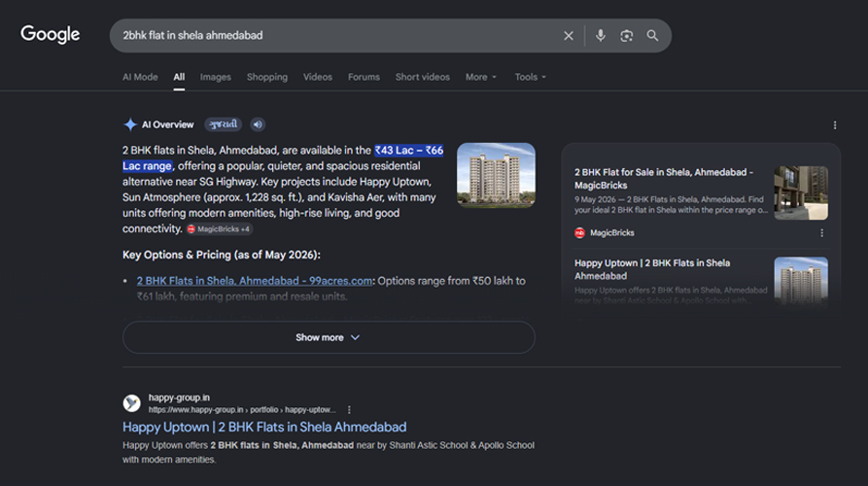Click happy-group.in site favicon
The height and width of the screenshot is (486, 868).
[132, 403]
